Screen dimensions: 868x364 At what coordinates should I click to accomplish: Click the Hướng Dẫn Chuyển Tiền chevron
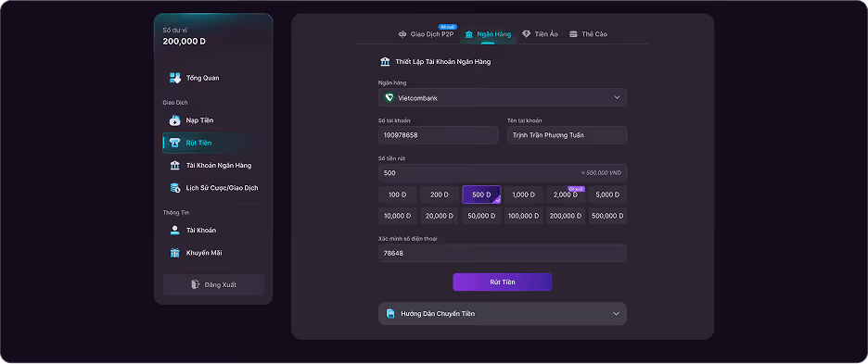tap(616, 314)
